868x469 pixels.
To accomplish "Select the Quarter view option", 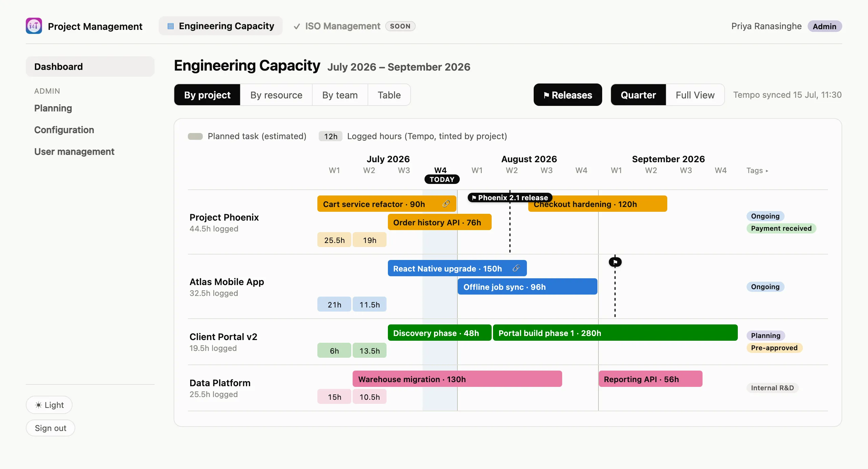I will click(x=638, y=95).
